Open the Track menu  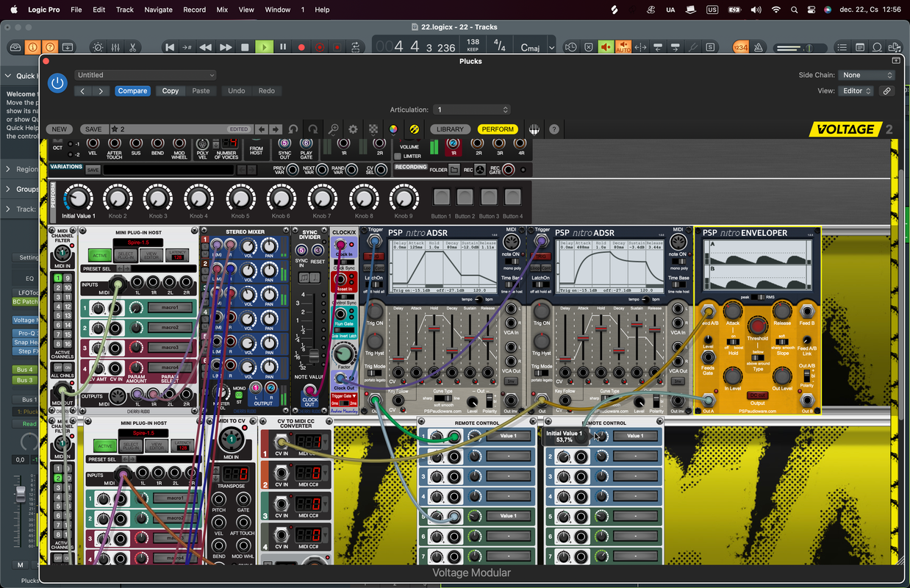[x=125, y=10]
